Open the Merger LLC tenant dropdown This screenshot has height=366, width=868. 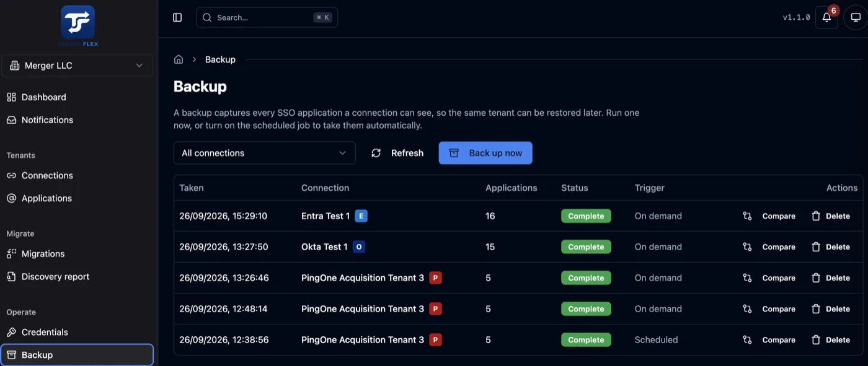point(77,66)
